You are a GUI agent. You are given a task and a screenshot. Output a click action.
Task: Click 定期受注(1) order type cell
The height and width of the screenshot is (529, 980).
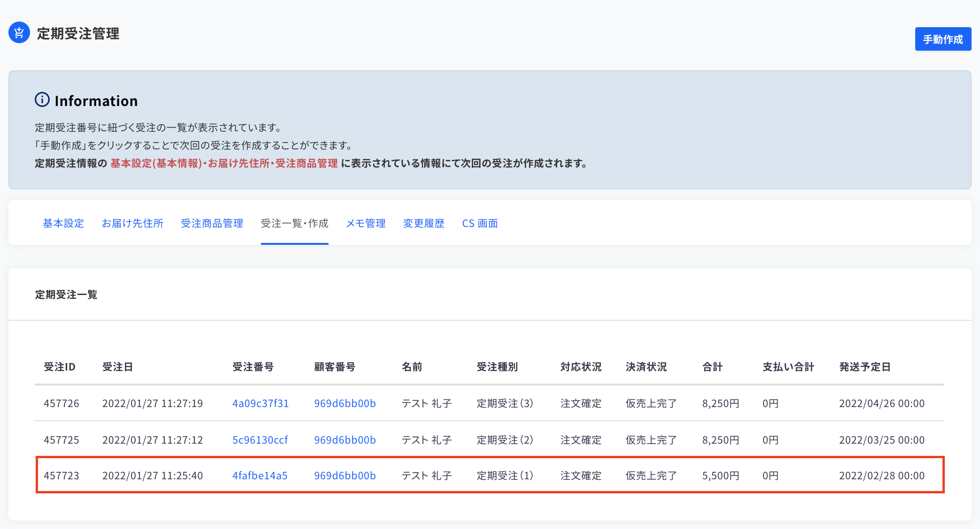(505, 476)
